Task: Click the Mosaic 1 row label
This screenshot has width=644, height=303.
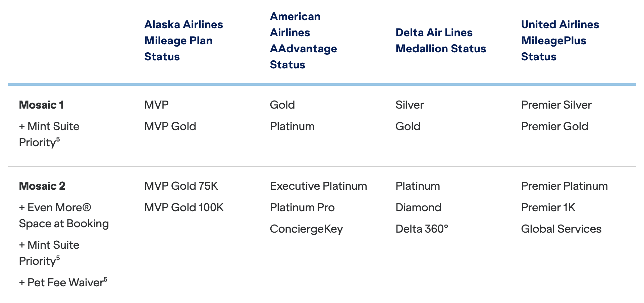Action: tap(41, 105)
